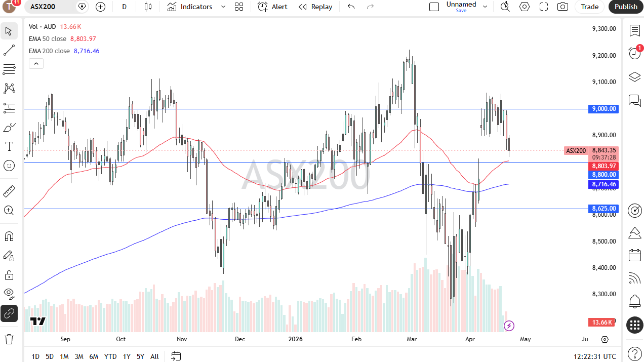Select the trend line drawing tool

9,50
